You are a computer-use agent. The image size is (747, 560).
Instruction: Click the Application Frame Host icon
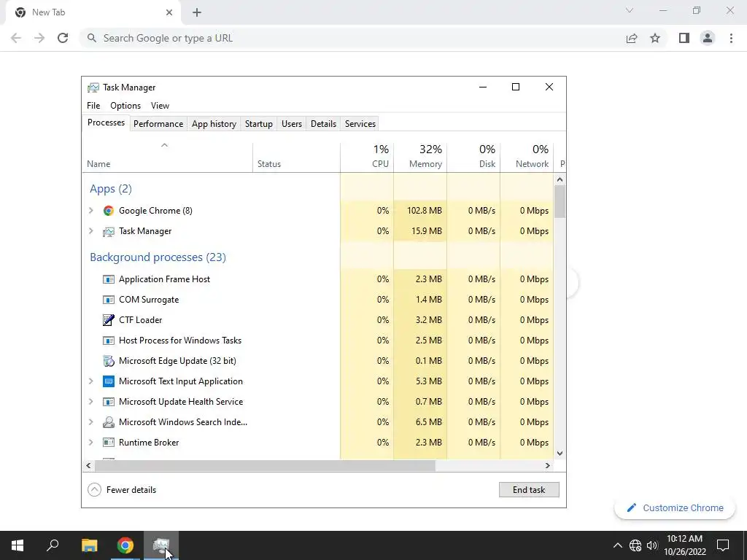109,279
